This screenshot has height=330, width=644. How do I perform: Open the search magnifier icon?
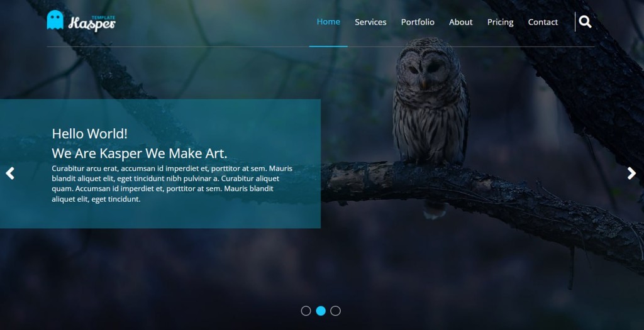point(585,22)
